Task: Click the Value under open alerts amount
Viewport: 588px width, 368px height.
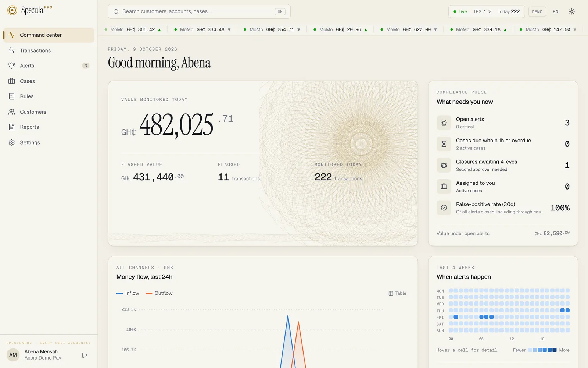Action: pos(552,233)
